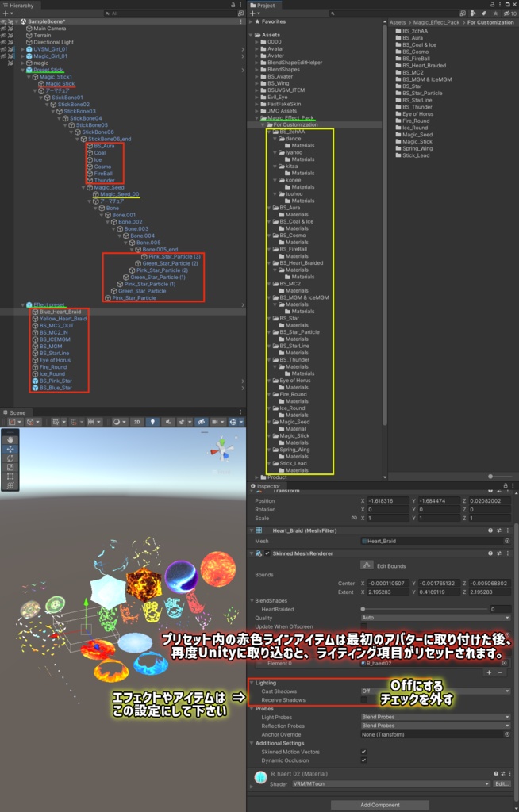Expand the Avatar folder in Project
Viewport: 519px width, 812px height.
pyautogui.click(x=256, y=48)
